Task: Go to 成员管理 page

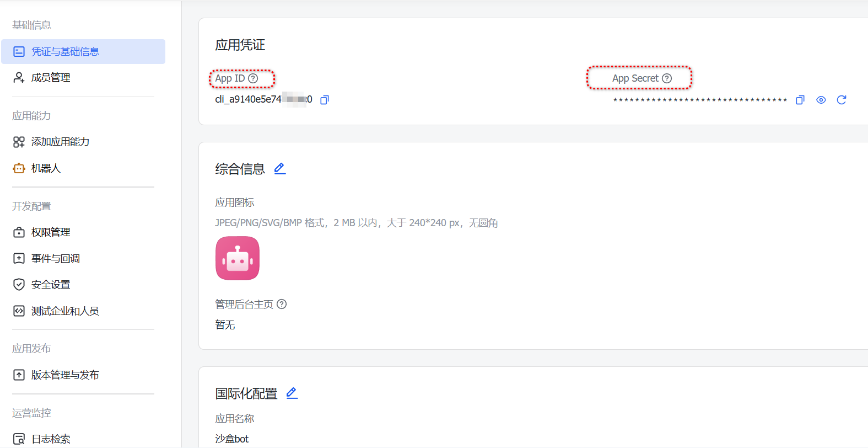Action: click(51, 78)
